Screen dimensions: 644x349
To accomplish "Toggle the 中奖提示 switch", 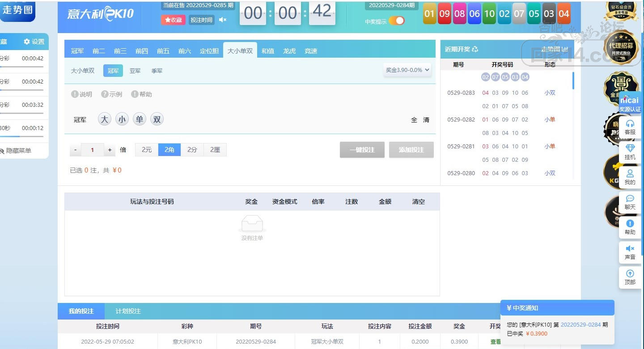I will coord(396,21).
